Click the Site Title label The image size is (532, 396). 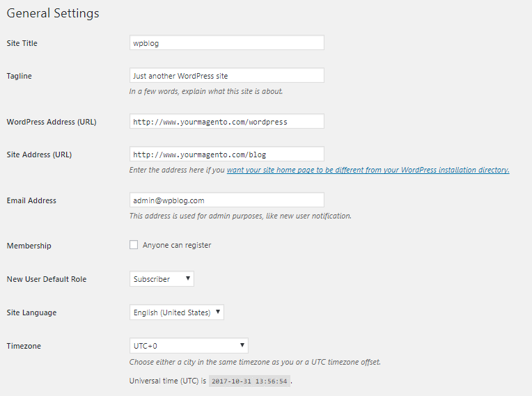click(22, 43)
